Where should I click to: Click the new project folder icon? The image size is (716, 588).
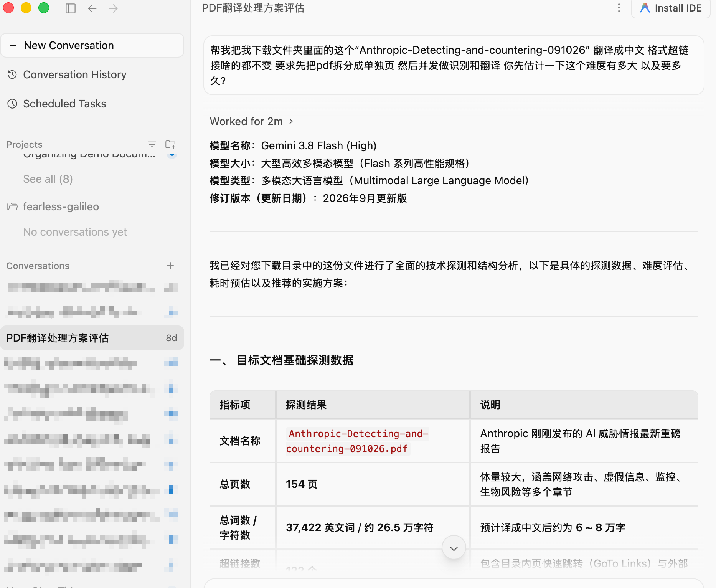(170, 144)
